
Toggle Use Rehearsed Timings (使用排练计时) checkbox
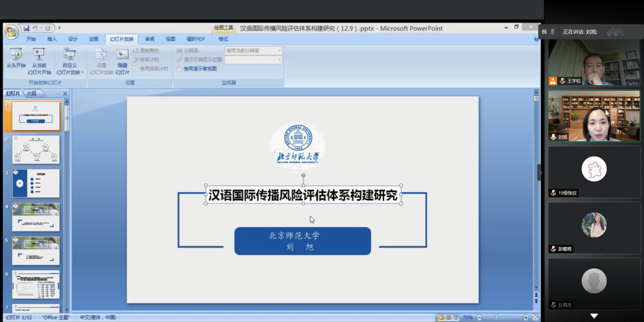[135, 69]
